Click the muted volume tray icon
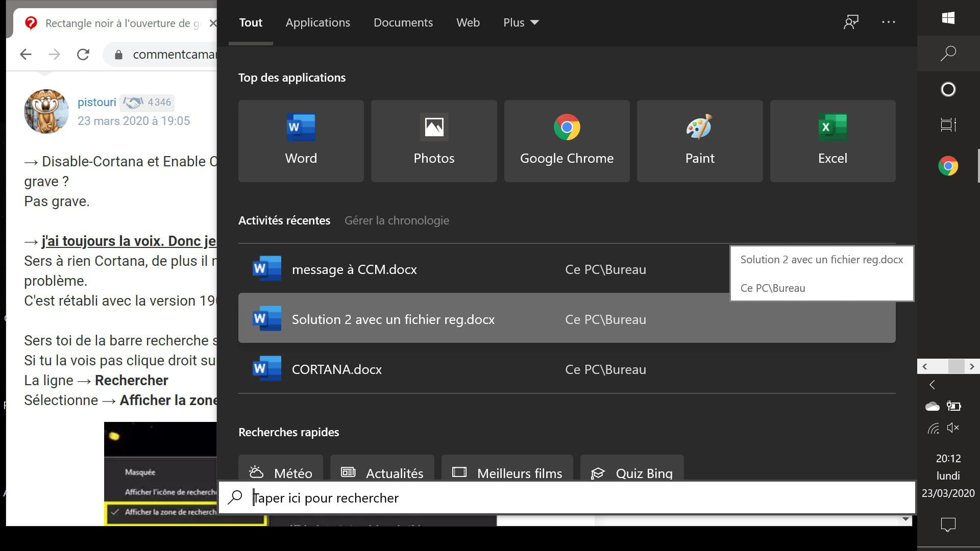Image resolution: width=980 pixels, height=551 pixels. [x=953, y=428]
